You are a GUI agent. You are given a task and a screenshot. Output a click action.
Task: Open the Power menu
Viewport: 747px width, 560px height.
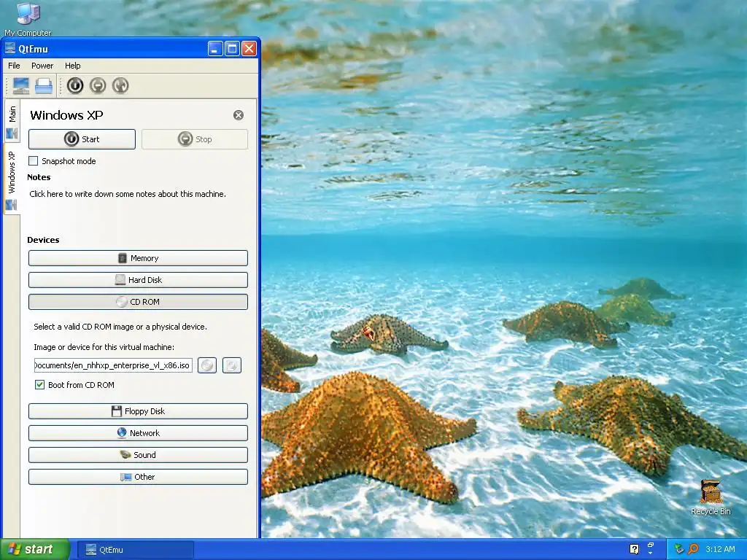(42, 66)
